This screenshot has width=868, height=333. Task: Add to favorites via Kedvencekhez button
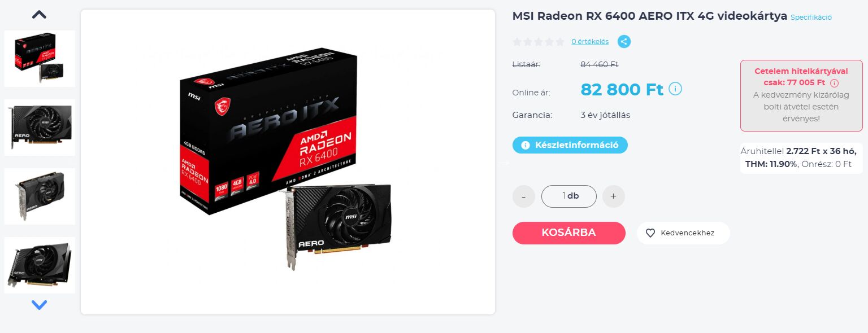[683, 233]
